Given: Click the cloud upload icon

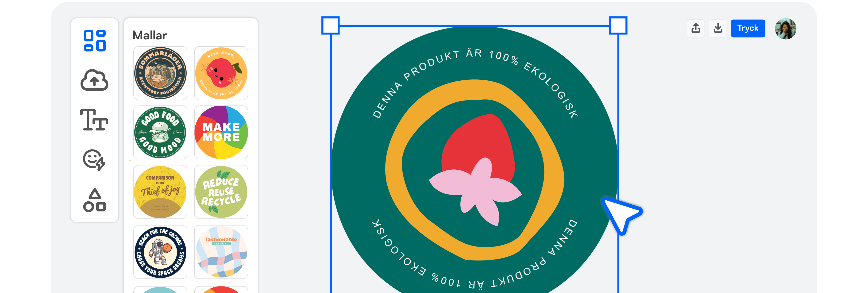Looking at the screenshot, I should pos(94,80).
